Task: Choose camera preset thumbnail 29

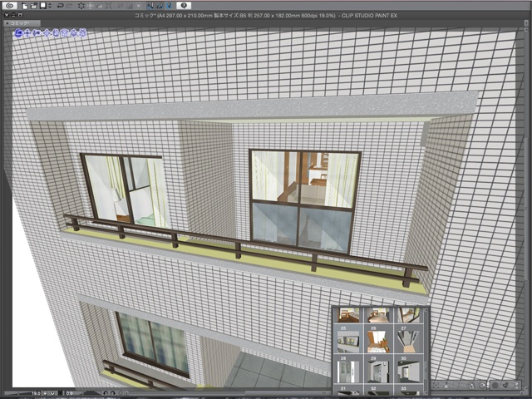Action: point(378,369)
